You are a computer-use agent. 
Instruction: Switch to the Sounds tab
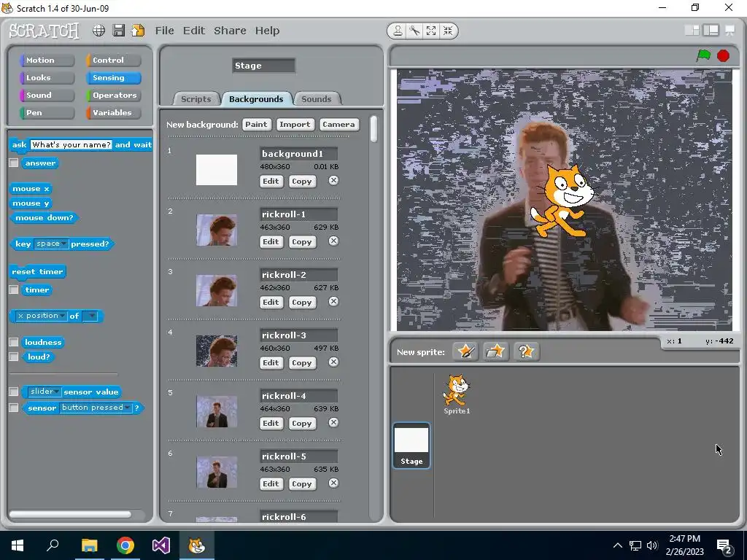pyautogui.click(x=317, y=99)
